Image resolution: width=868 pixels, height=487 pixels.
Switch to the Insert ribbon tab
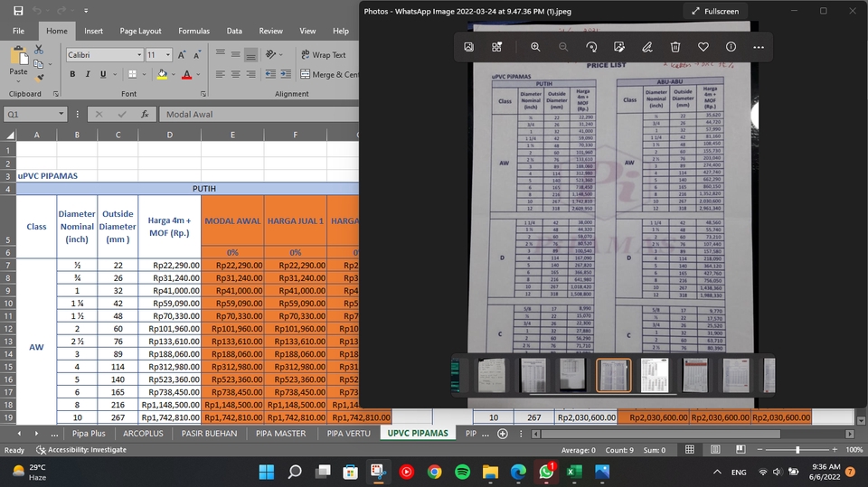(93, 31)
